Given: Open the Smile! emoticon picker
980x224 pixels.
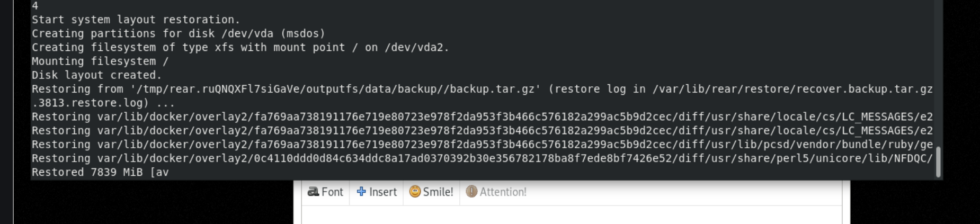Looking at the screenshot, I should pos(431,192).
